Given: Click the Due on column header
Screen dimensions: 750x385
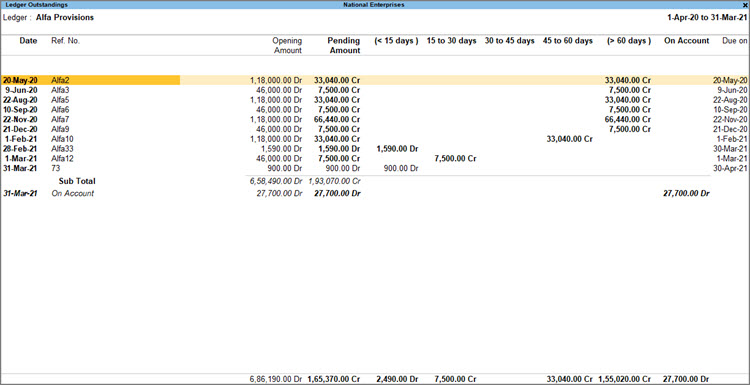Looking at the screenshot, I should pyautogui.click(x=735, y=41).
